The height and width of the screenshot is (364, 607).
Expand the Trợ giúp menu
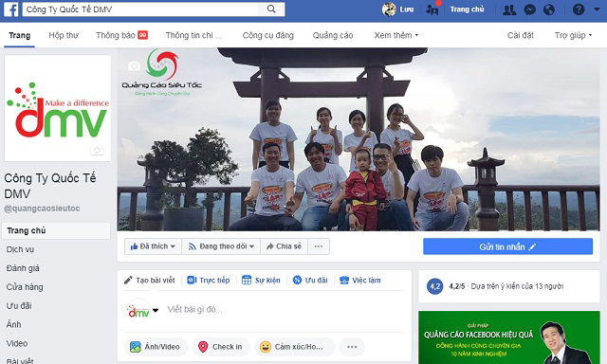tap(573, 35)
